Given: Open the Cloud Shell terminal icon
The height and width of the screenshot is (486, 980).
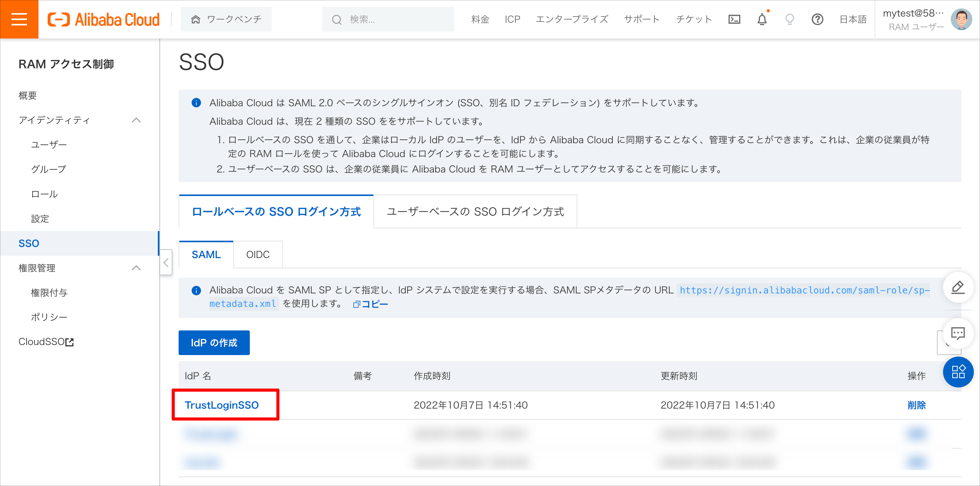Looking at the screenshot, I should coord(734,19).
